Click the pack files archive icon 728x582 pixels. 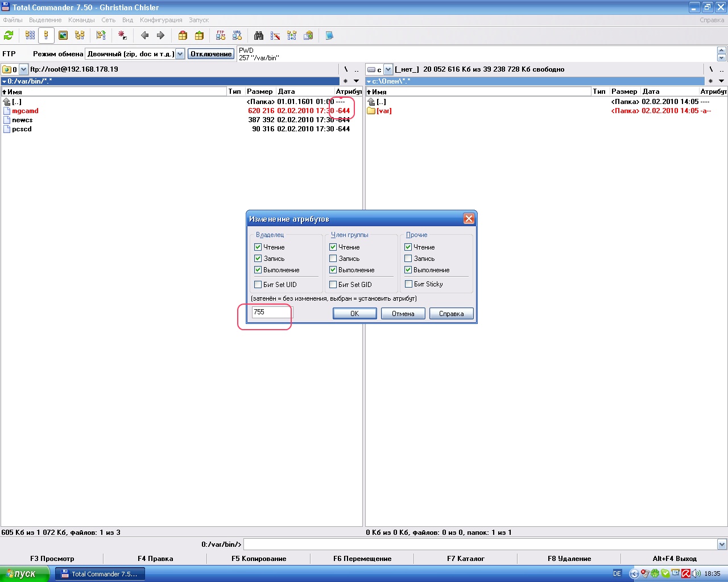183,35
